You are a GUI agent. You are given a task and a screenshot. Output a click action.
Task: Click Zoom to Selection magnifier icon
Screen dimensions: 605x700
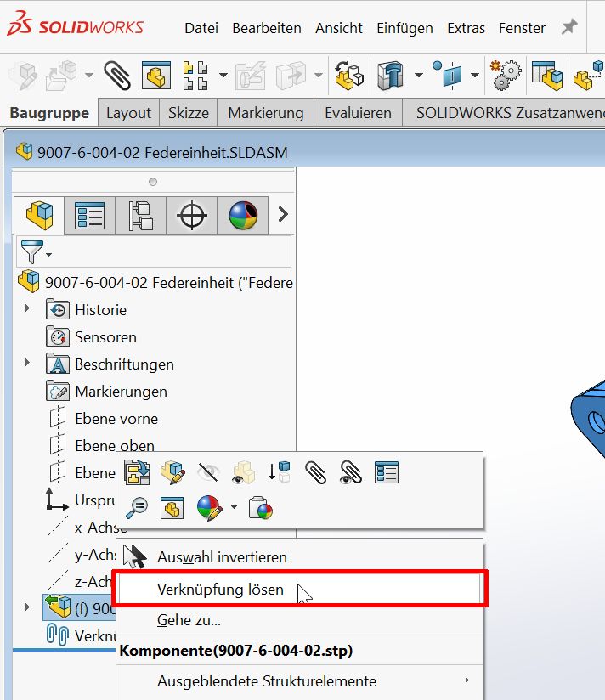pos(137,508)
